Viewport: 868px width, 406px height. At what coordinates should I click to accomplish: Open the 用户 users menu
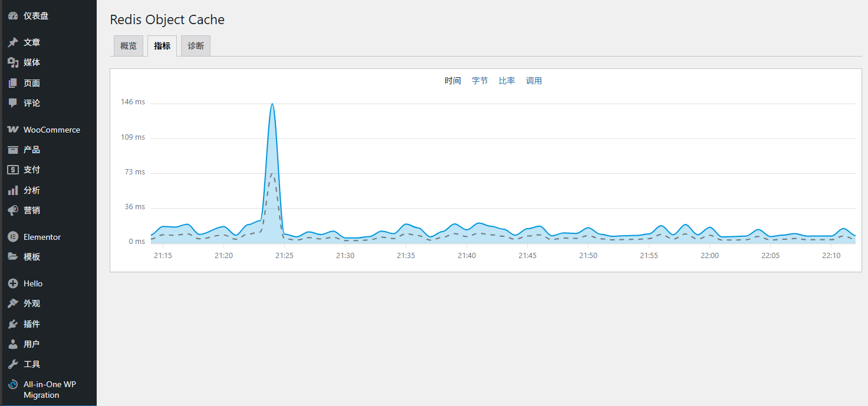pyautogui.click(x=32, y=344)
